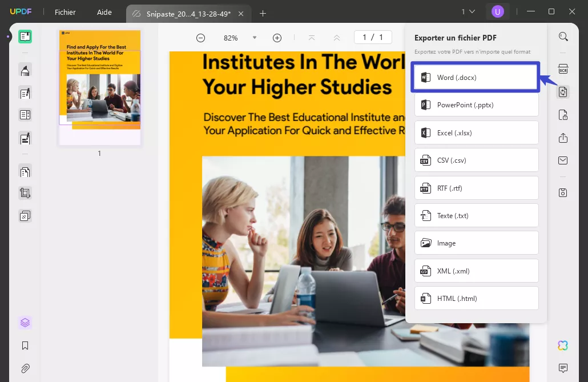Open the Organize pages tool in sidebar
Image resolution: width=588 pixels, height=382 pixels.
tap(25, 172)
